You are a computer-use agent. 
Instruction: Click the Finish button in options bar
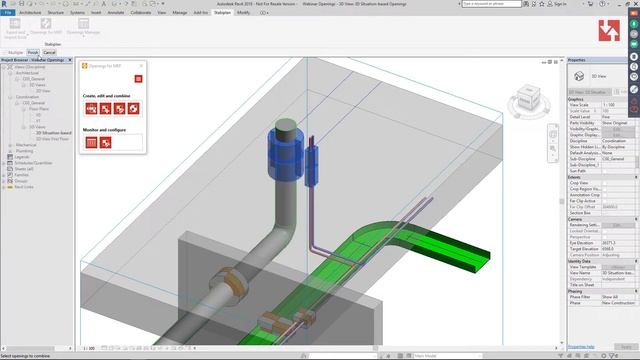(33, 53)
